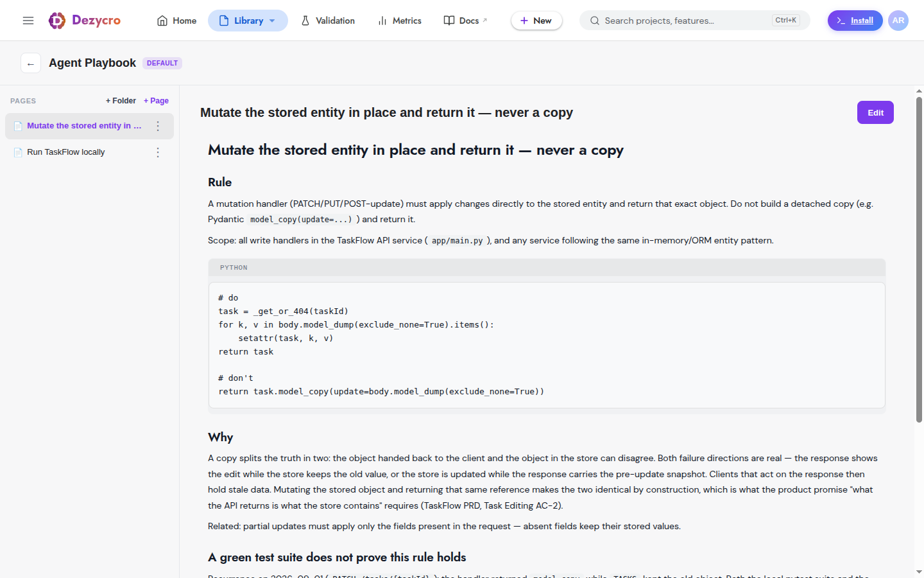Click the Dezycro logo icon
The image size is (924, 578).
(x=57, y=21)
